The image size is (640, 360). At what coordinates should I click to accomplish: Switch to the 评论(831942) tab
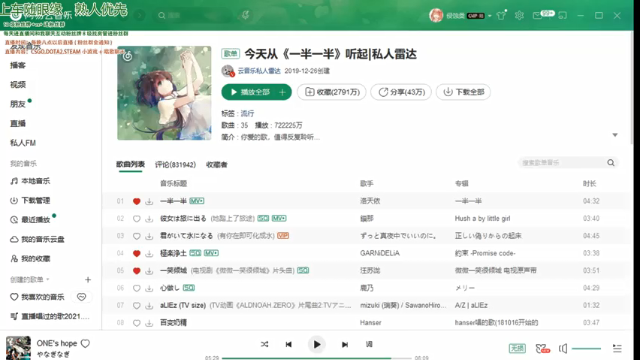(175, 164)
